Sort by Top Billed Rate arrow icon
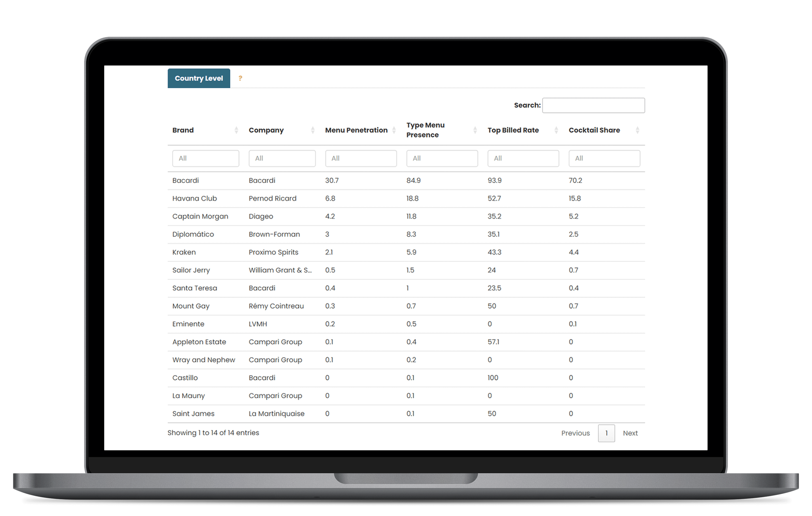The width and height of the screenshot is (812, 516). click(x=556, y=130)
